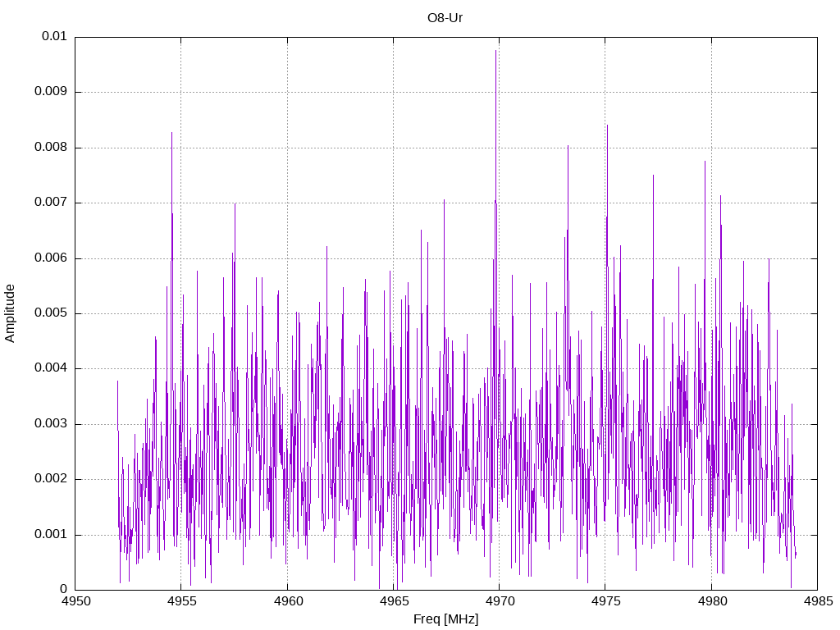Image resolution: width=840 pixels, height=630 pixels.
Task: Click the 0.001 y-axis tick label
Action: coord(52,535)
